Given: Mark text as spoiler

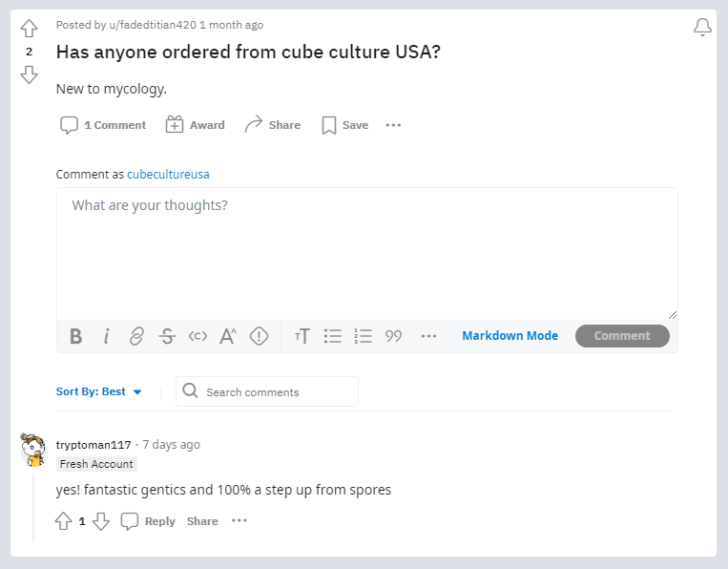Looking at the screenshot, I should [x=259, y=336].
